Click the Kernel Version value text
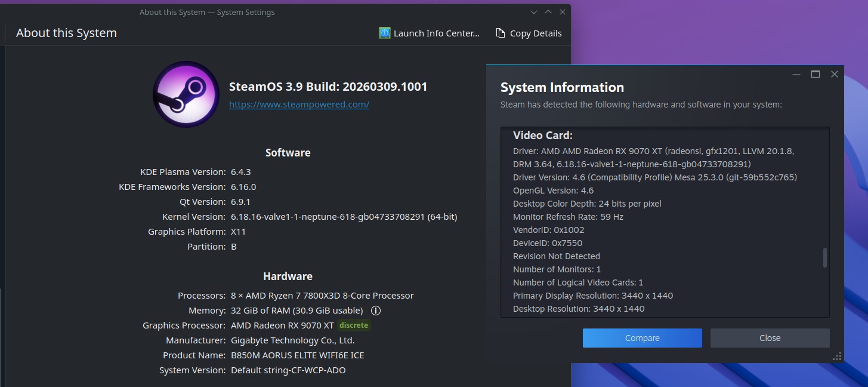Image resolution: width=868 pixels, height=387 pixels. click(x=344, y=217)
